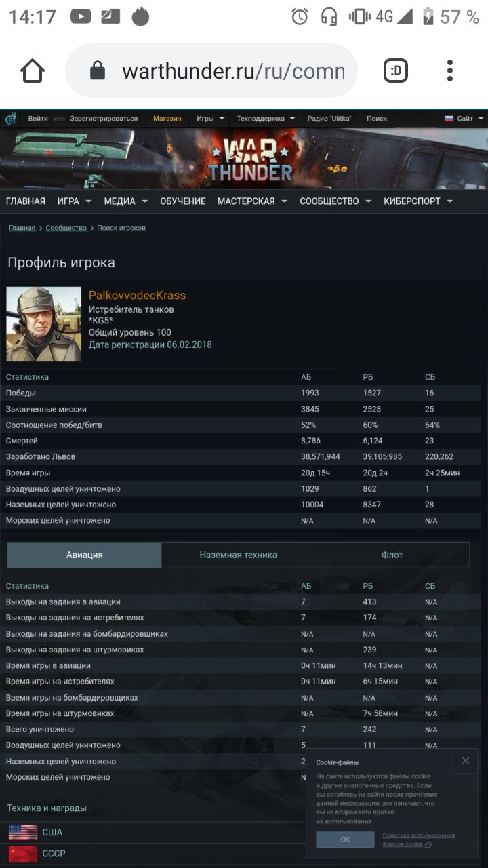Tap the status bar alarm icon
Image resolution: width=488 pixels, height=868 pixels.
point(300,17)
